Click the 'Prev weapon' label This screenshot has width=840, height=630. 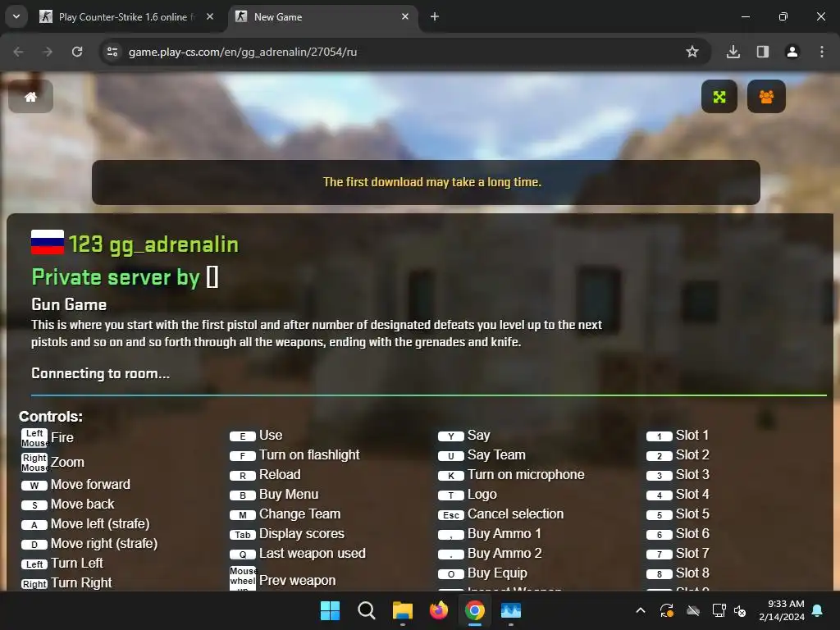pos(297,580)
